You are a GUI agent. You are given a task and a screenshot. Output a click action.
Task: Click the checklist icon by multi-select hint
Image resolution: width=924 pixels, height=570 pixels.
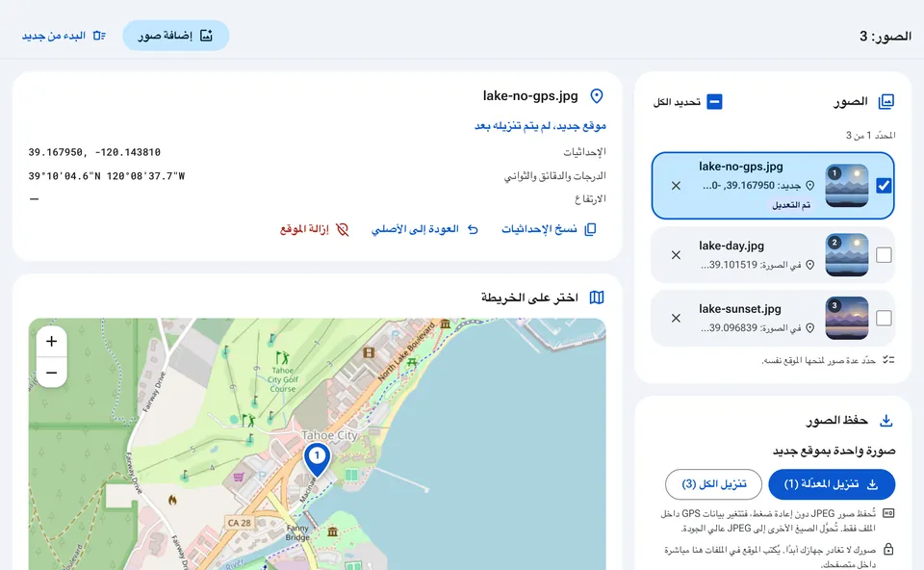888,359
